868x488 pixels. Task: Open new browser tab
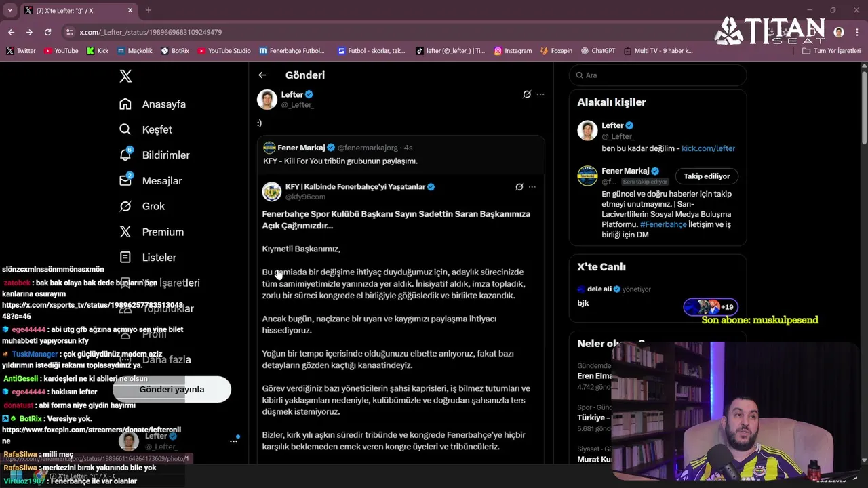coord(148,10)
